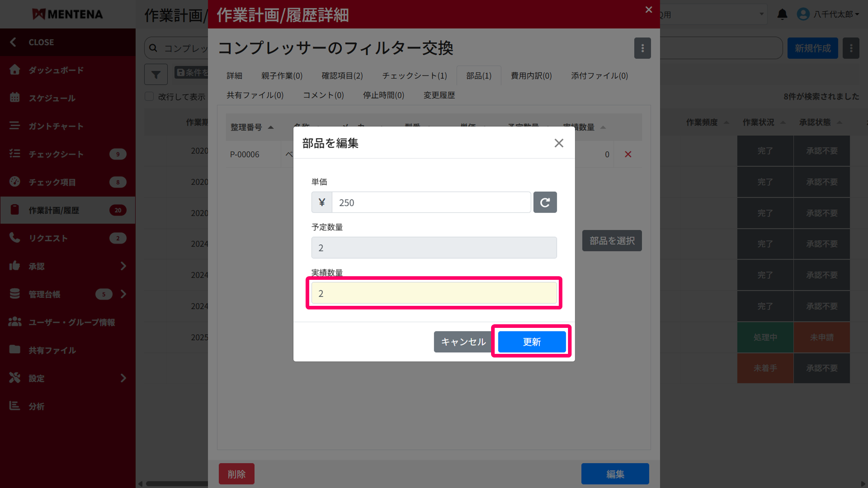
Task: Click the Request phone icon in sidebar
Action: [x=15, y=238]
